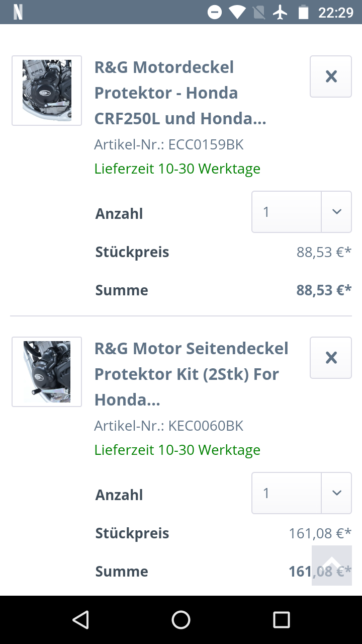Tap the battery icon in status bar

point(303,12)
